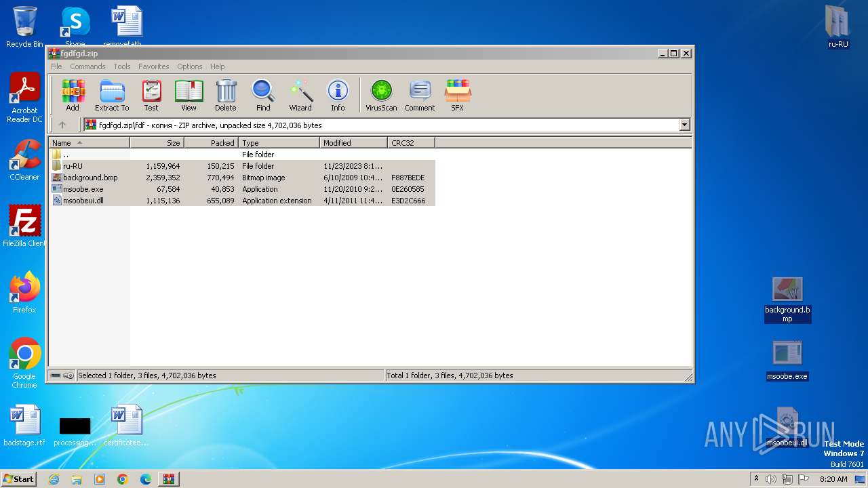Sort by the Name column header

pyautogui.click(x=89, y=143)
